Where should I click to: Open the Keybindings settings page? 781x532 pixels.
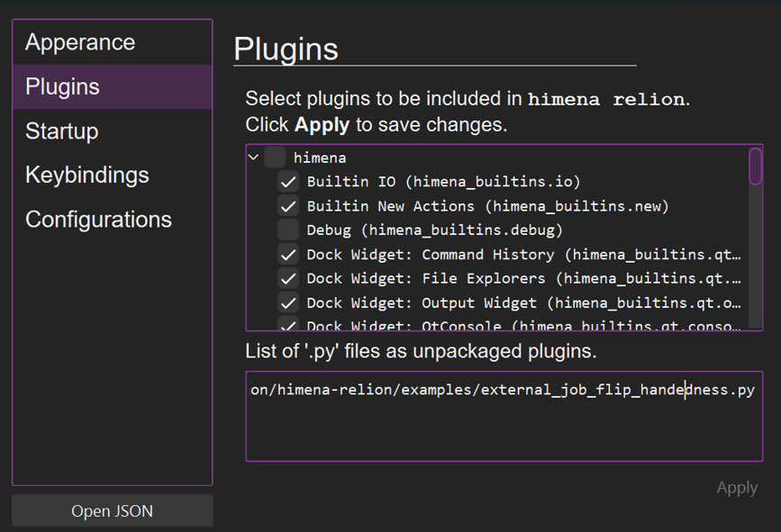click(x=86, y=175)
